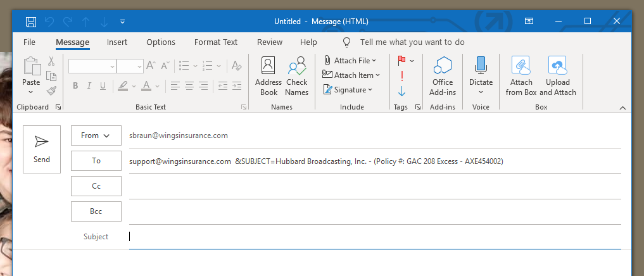Screen dimensions: 644x276
Task: Click the Check Names icon
Action: click(x=296, y=76)
